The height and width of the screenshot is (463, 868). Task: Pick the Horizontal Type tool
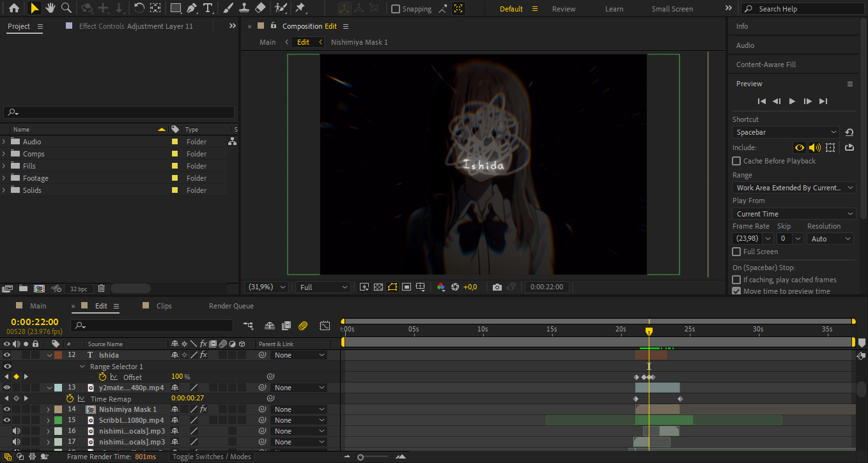point(208,8)
